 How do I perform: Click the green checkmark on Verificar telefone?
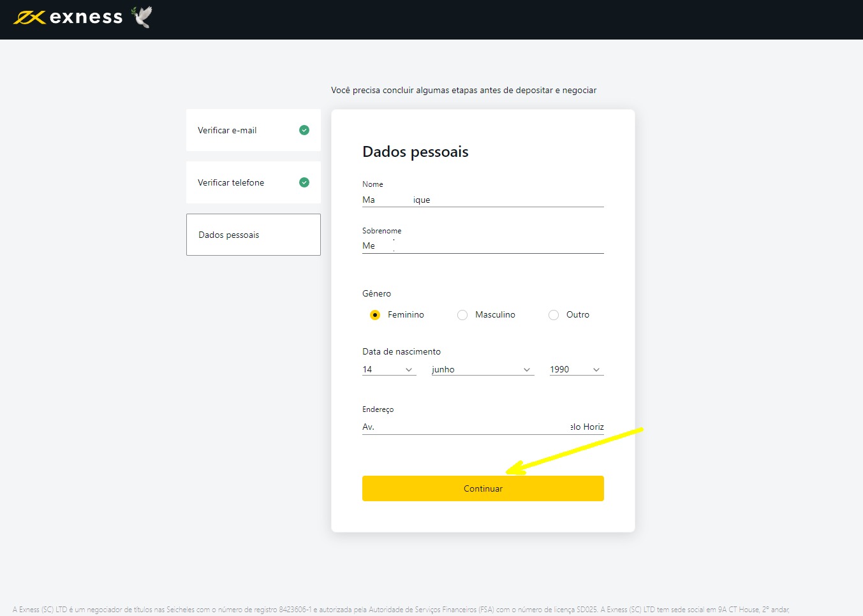(x=304, y=182)
